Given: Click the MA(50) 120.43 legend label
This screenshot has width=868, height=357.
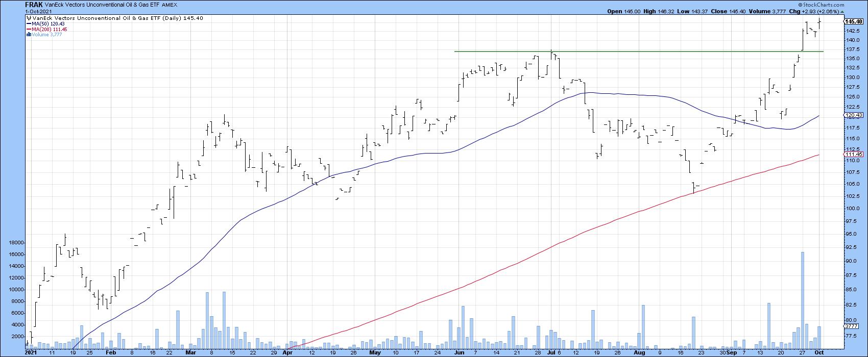Looking at the screenshot, I should (50, 23).
